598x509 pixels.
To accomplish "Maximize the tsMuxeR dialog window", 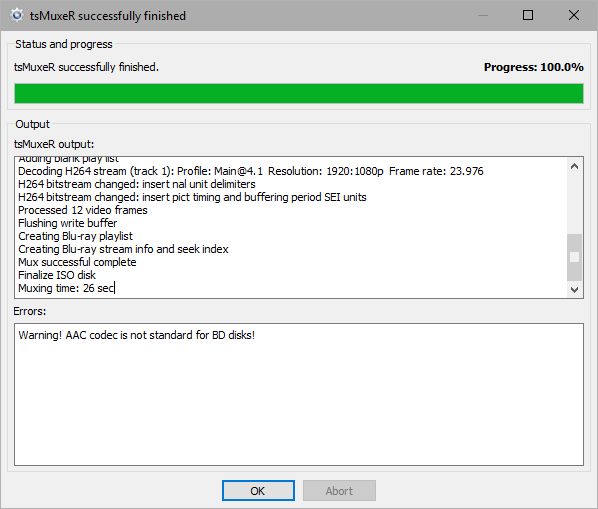I will [x=528, y=15].
